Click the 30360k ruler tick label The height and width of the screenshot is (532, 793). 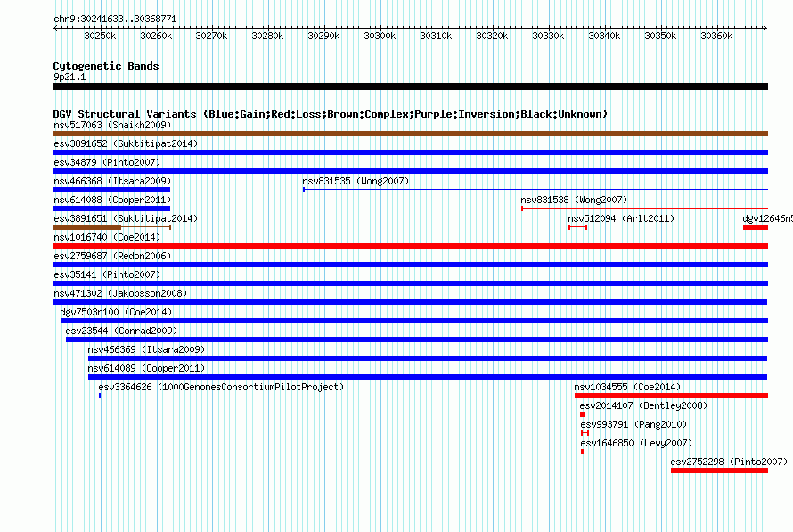pyautogui.click(x=716, y=36)
